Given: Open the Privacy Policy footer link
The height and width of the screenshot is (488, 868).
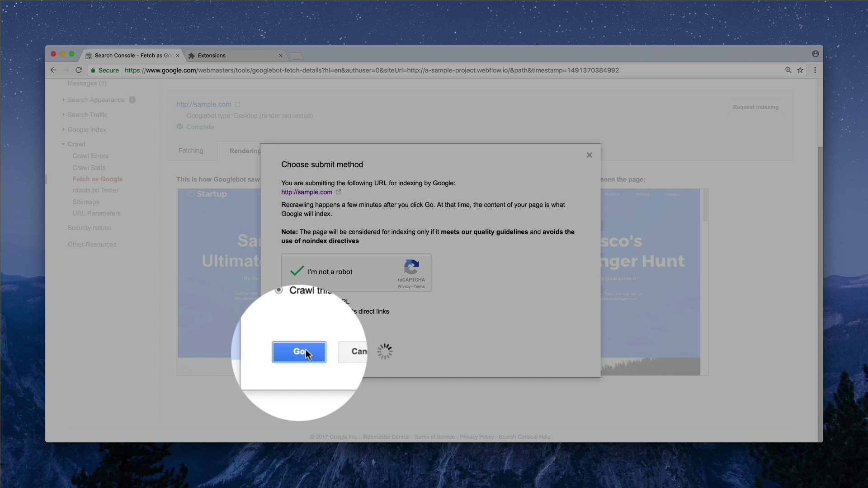Looking at the screenshot, I should click(476, 437).
